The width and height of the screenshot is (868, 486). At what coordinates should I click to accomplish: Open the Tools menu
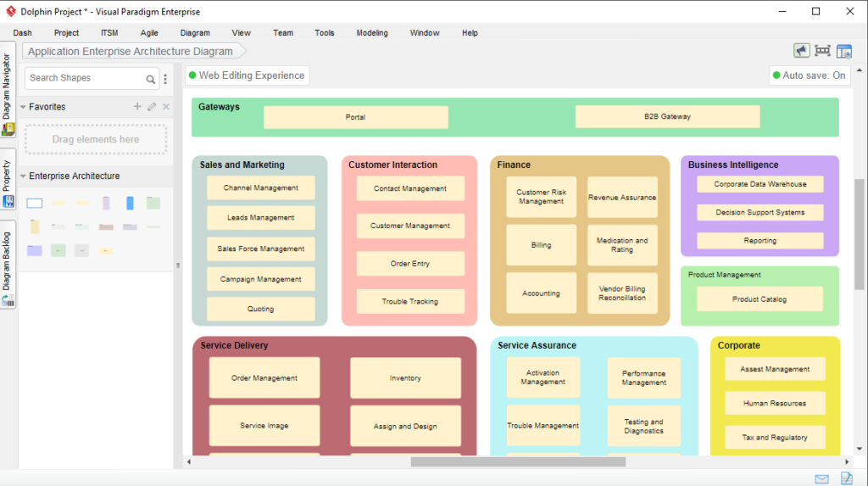coord(325,33)
